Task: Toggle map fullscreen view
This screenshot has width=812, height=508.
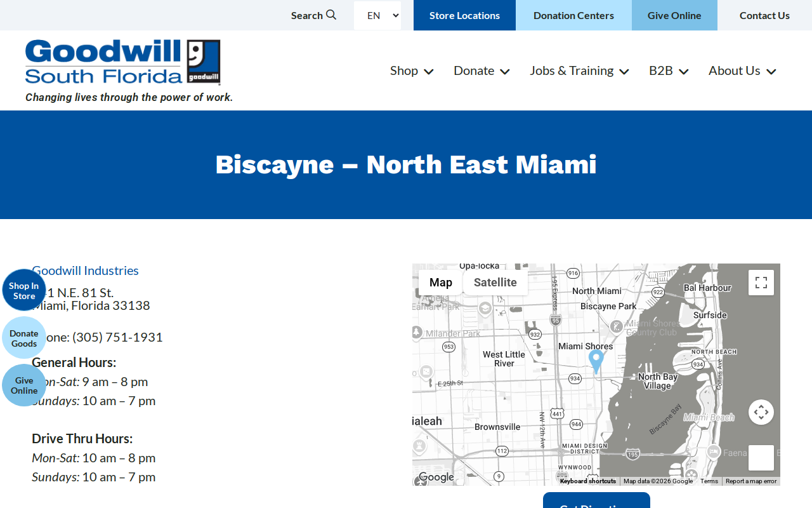Action: [x=761, y=283]
